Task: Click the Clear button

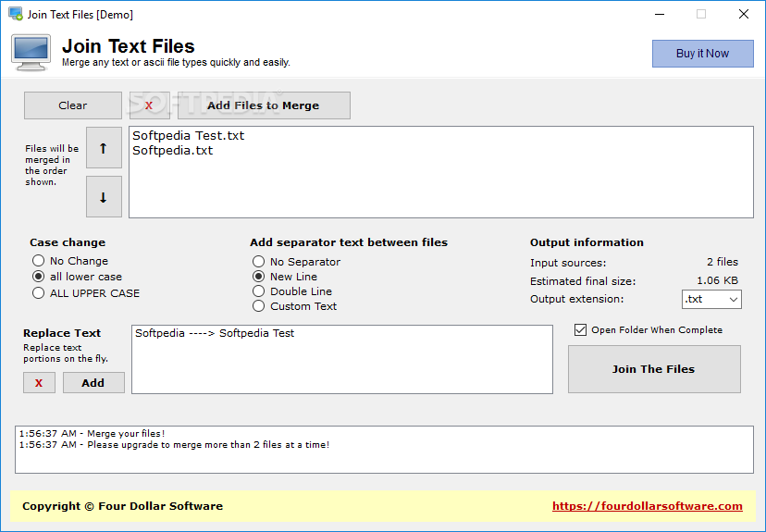Action: (x=73, y=105)
